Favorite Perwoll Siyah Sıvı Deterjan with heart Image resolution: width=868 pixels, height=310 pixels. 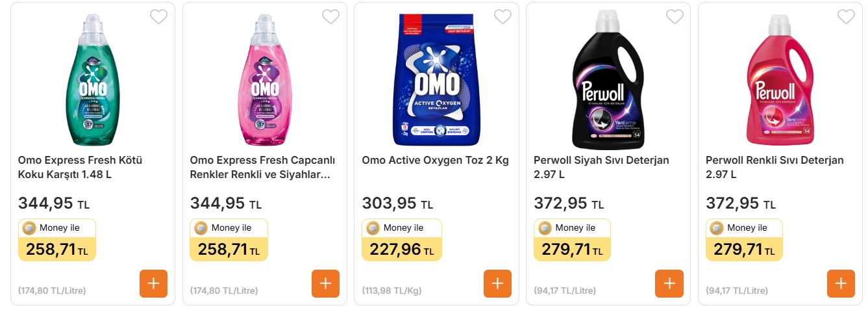pos(675,17)
